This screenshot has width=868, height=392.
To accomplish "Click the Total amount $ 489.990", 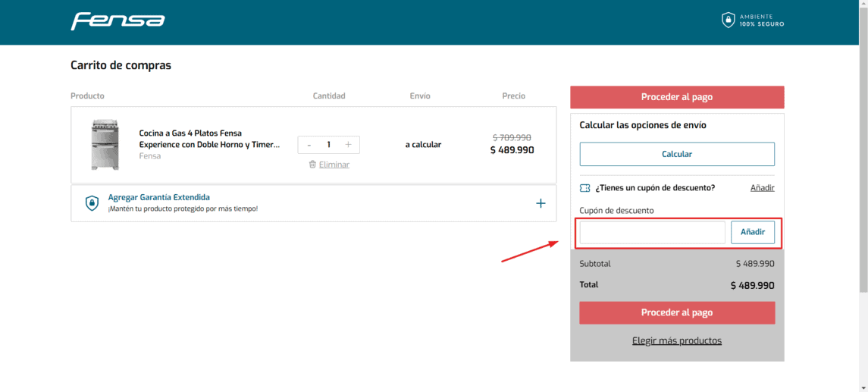I will pyautogui.click(x=752, y=286).
